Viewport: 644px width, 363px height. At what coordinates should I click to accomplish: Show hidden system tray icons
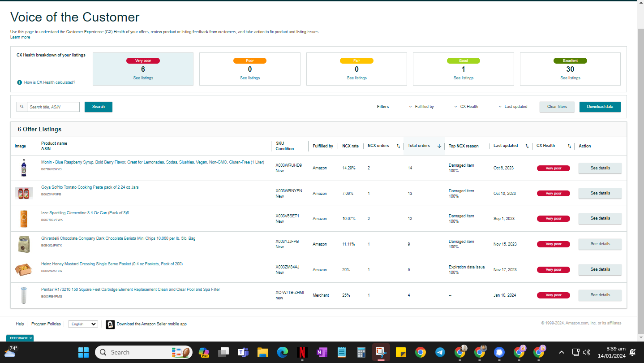[x=561, y=352]
